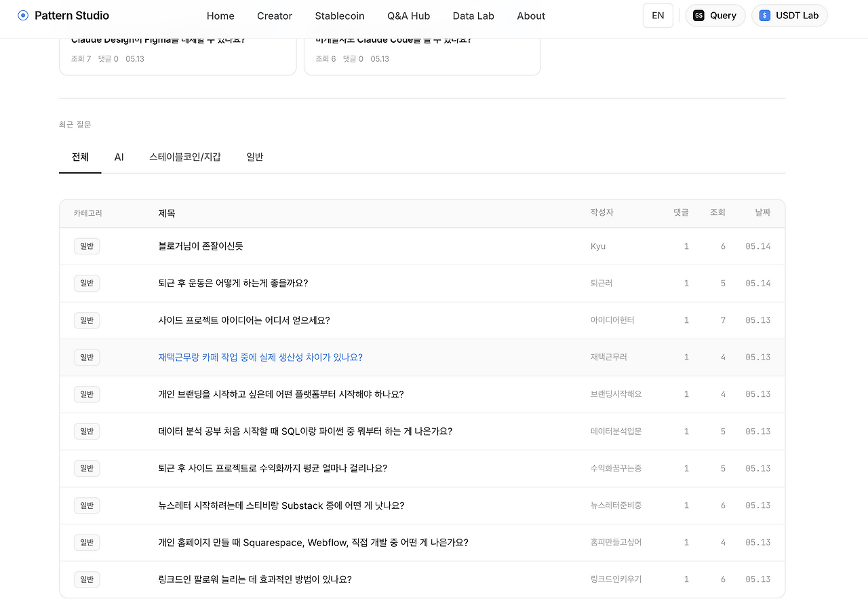Switch the language with the EN button
This screenshot has width=868, height=616.
(x=658, y=16)
